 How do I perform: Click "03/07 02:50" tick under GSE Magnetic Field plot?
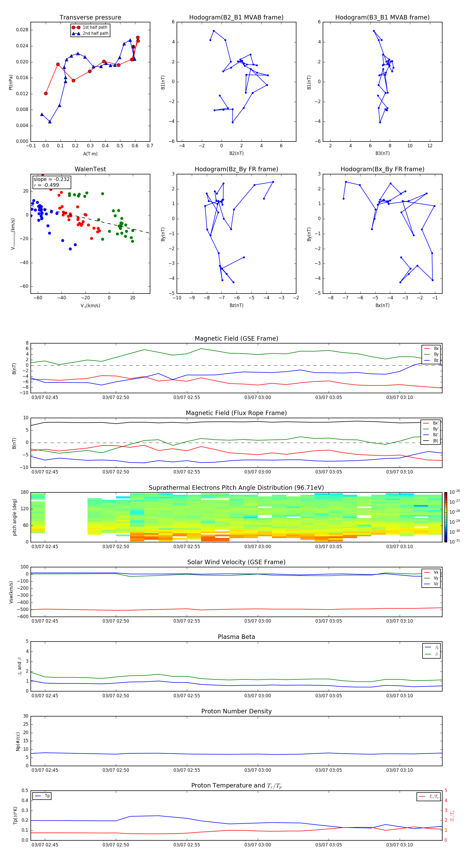click(x=115, y=398)
